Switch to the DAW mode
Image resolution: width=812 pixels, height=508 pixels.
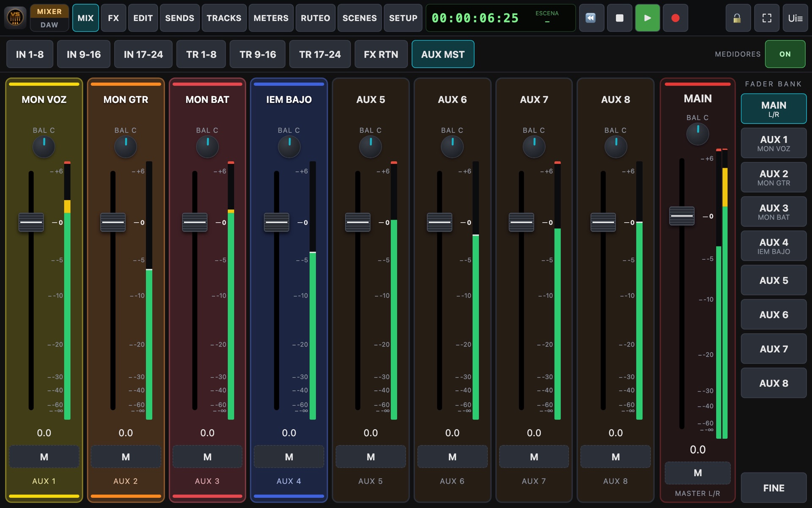coord(49,25)
